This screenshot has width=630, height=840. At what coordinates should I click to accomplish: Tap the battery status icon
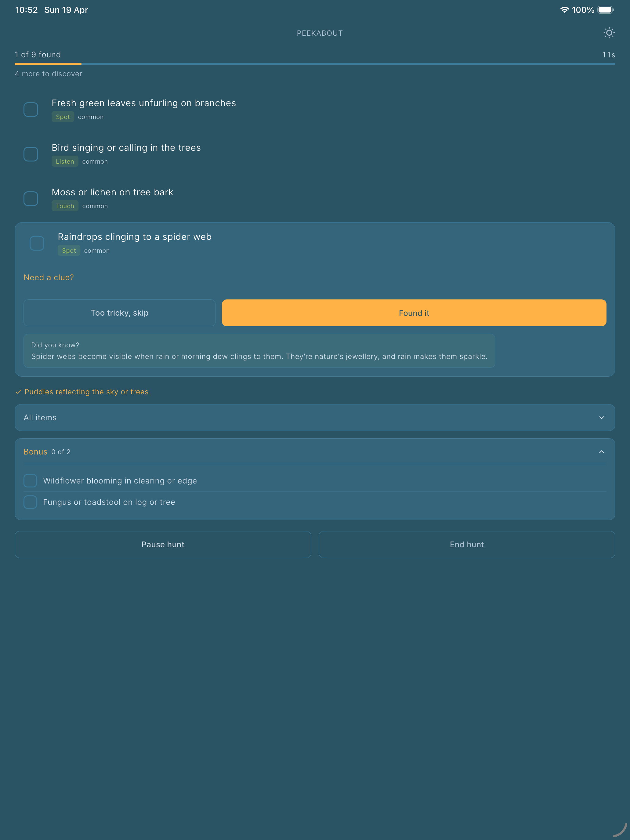[x=606, y=10]
